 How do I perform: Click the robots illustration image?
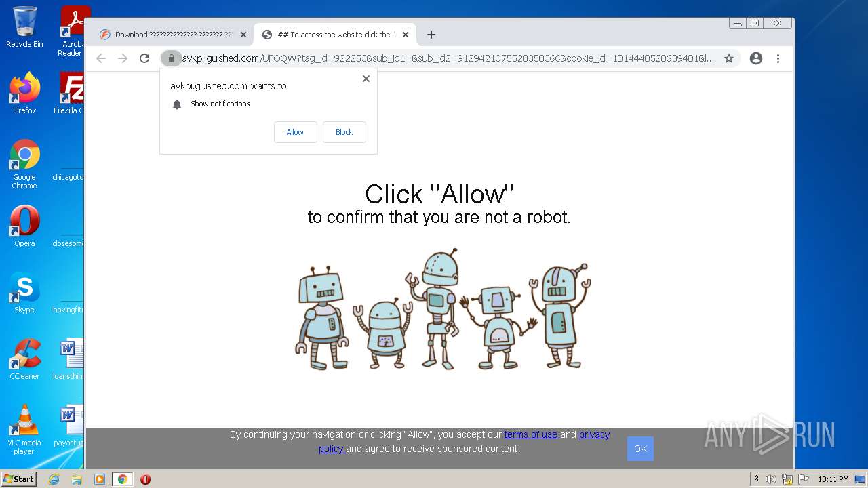(443, 309)
